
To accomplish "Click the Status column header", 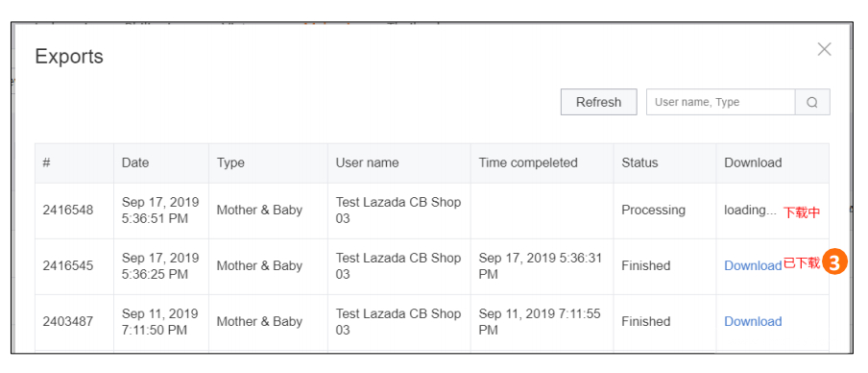I will pos(639,162).
